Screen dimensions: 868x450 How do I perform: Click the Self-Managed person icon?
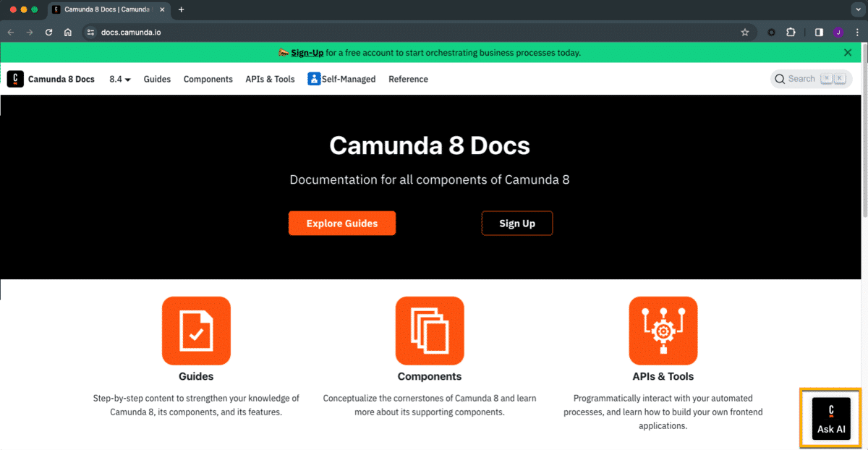point(314,79)
